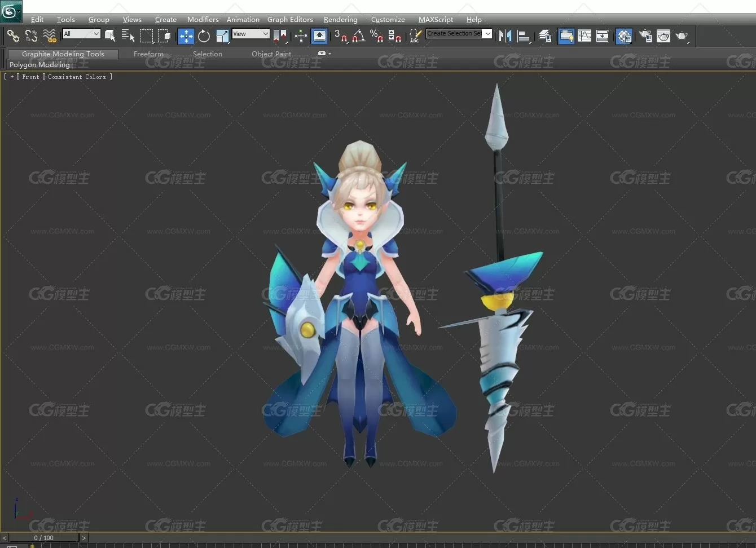The width and height of the screenshot is (756, 548).
Task: Open the Help menu
Action: (474, 19)
